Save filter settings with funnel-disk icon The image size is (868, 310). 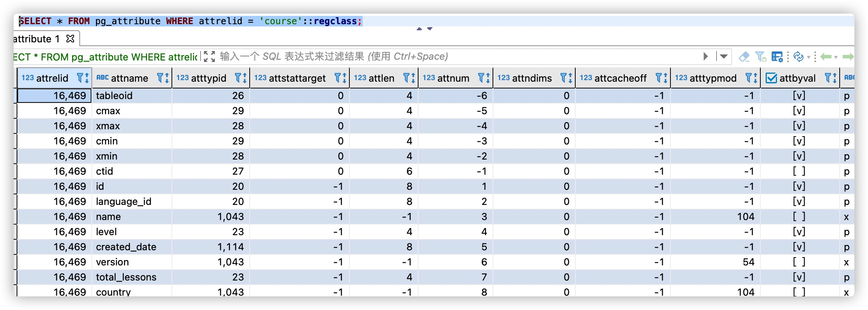[760, 57]
